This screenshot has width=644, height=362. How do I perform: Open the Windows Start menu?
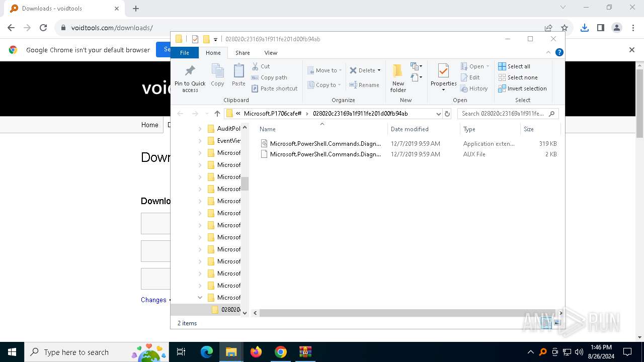click(x=12, y=352)
